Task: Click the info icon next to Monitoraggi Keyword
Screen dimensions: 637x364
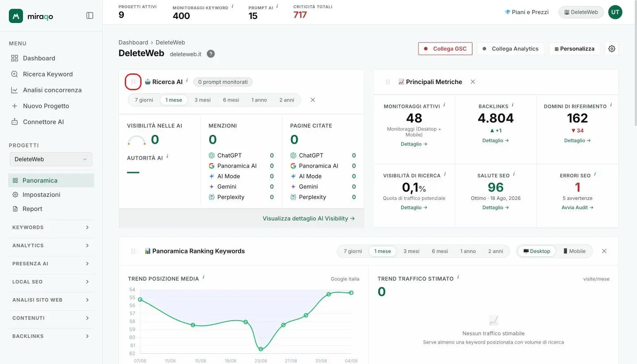Action: 233,7
